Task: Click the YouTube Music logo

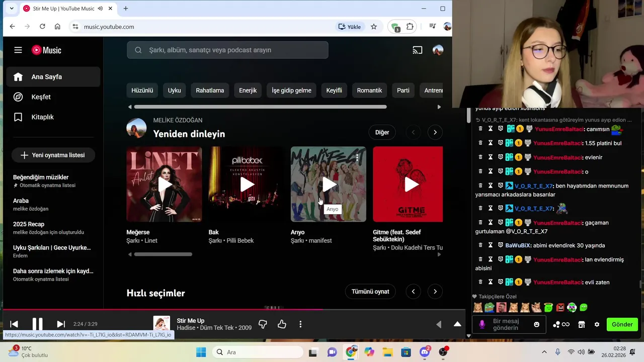Action: click(46, 50)
